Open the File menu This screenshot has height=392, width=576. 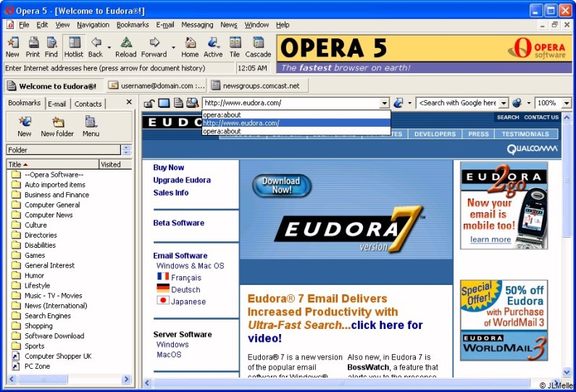[24, 25]
